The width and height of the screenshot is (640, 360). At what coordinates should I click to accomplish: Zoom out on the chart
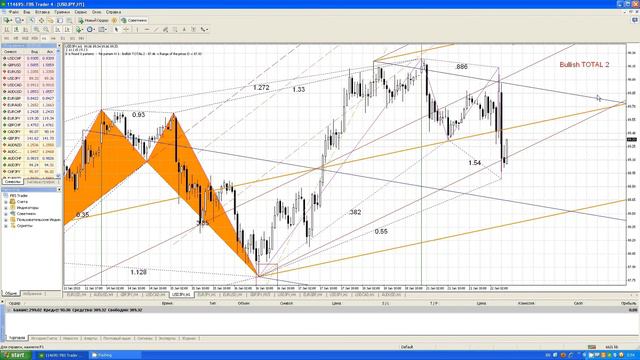tap(46, 29)
